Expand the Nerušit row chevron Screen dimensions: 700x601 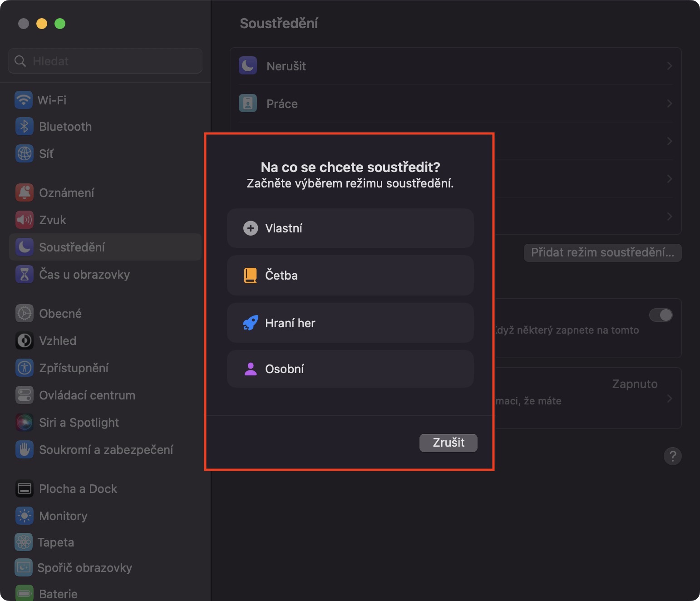coord(670,66)
